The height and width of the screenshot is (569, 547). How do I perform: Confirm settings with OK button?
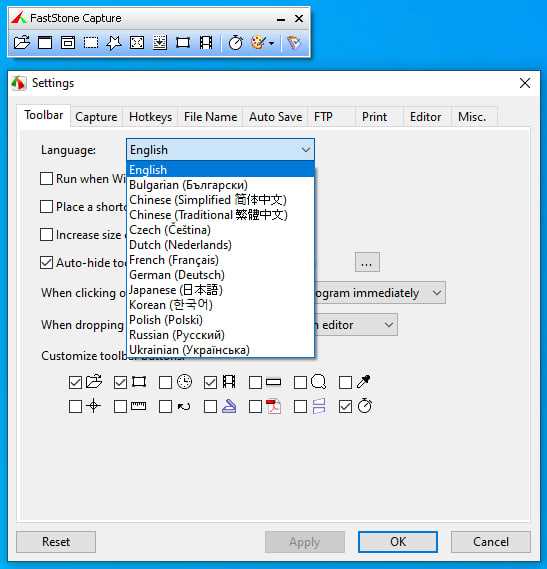click(398, 542)
